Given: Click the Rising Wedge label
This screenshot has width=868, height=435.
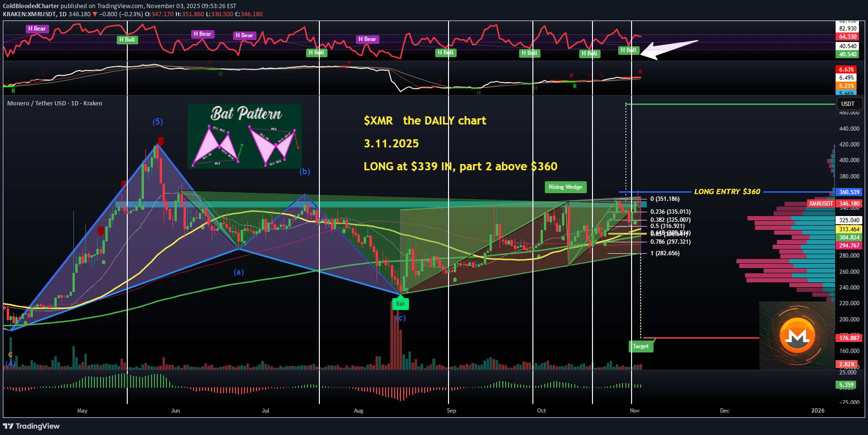Looking at the screenshot, I should click(565, 187).
